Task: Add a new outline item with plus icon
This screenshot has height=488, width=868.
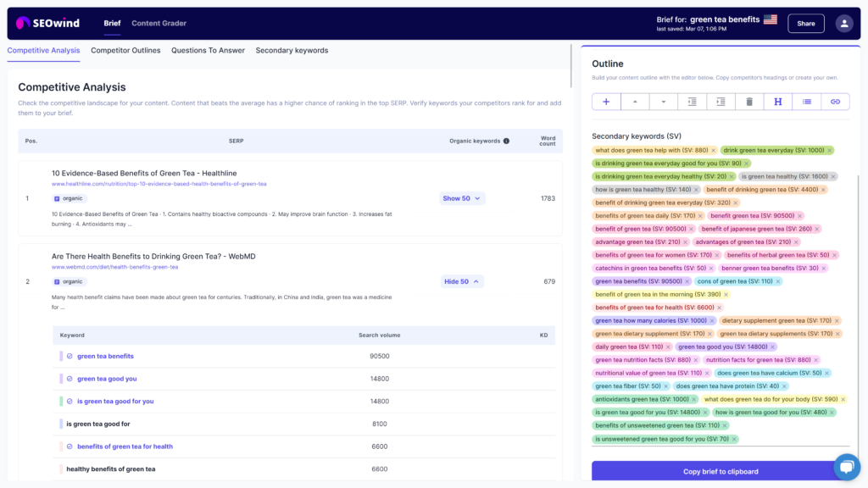Action: coord(606,102)
